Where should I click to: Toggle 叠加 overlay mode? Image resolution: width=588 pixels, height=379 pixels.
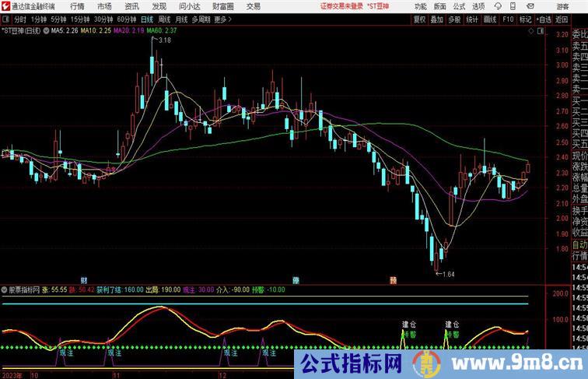437,19
